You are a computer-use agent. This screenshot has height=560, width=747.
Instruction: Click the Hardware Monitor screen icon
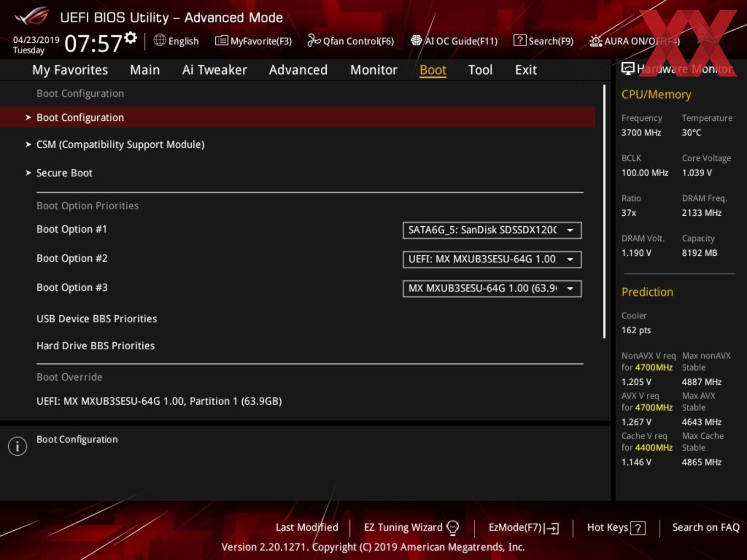(628, 69)
